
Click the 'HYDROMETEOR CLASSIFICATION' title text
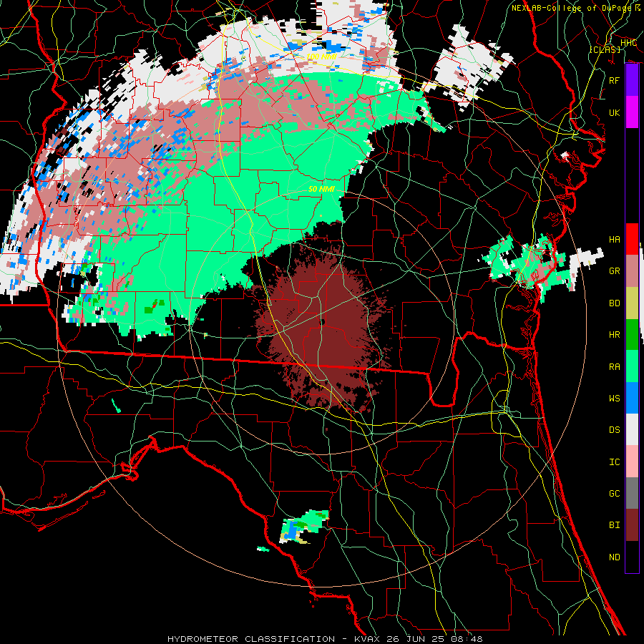click(x=251, y=639)
